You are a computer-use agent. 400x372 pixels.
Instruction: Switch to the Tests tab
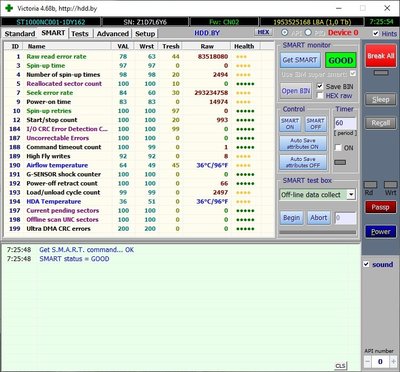click(80, 34)
